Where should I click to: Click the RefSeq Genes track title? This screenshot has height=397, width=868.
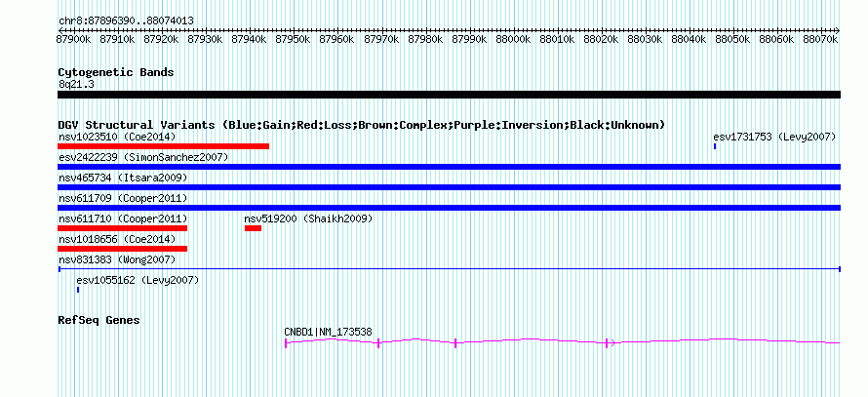(x=99, y=320)
